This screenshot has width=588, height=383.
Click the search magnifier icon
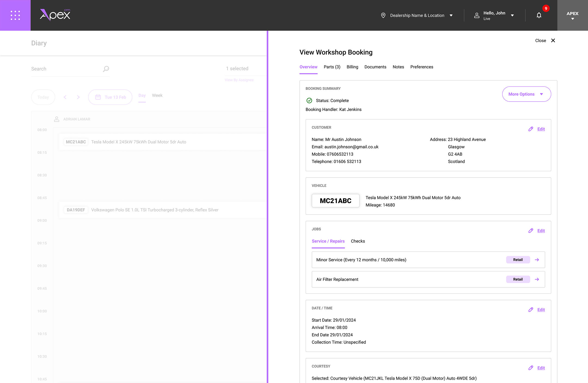(106, 69)
